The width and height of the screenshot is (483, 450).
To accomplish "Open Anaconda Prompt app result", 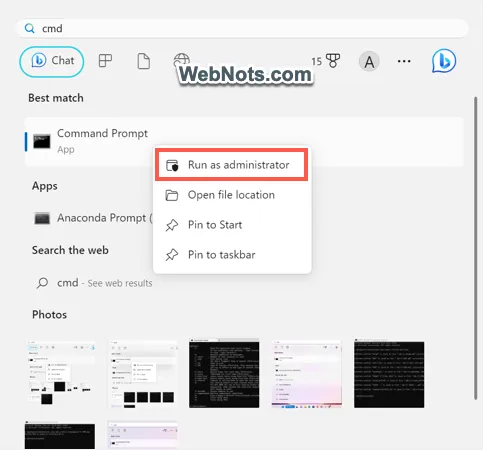I will 93,218.
